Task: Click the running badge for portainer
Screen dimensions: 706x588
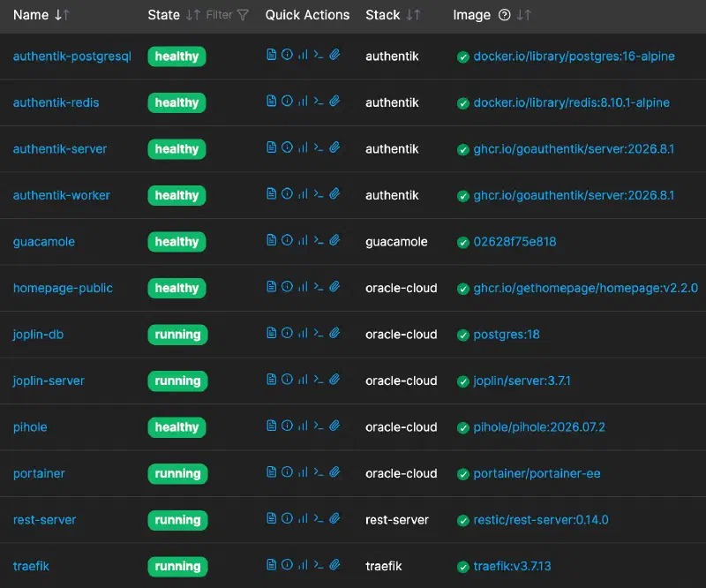Action: (x=178, y=474)
